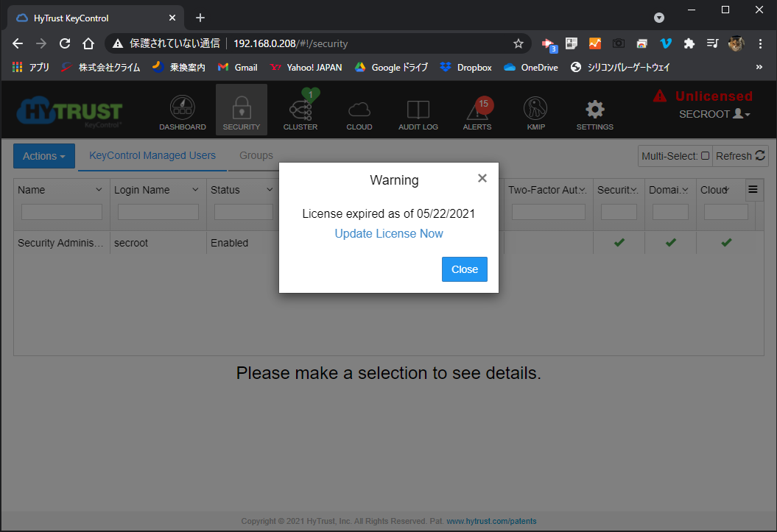Click the browser address bar URL
Screen dimensions: 777x532
[290, 43]
